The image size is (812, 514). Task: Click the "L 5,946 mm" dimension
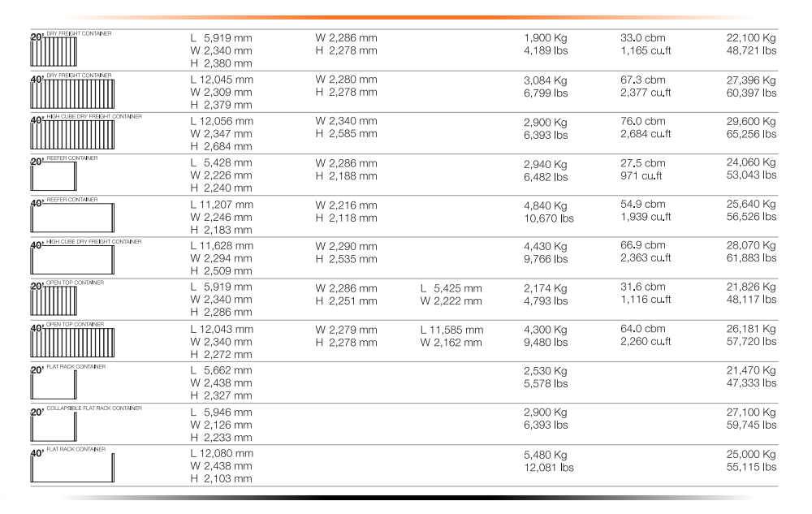[221, 412]
